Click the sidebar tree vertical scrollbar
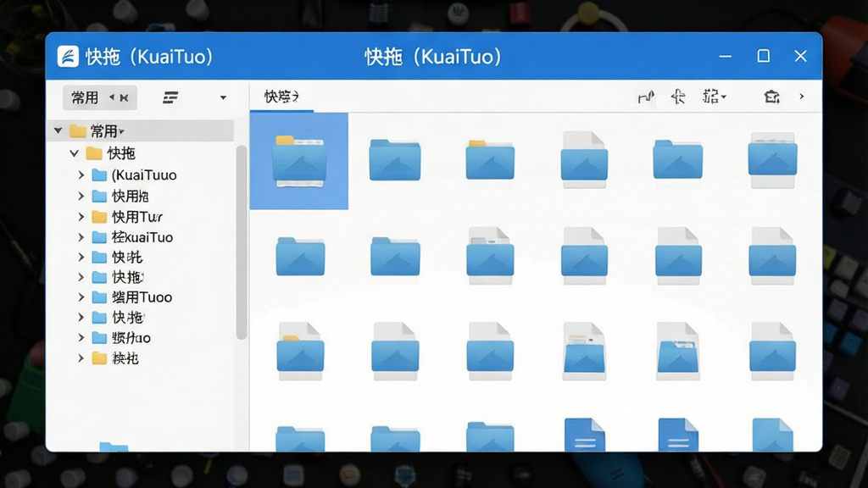The height and width of the screenshot is (488, 868). click(x=242, y=242)
